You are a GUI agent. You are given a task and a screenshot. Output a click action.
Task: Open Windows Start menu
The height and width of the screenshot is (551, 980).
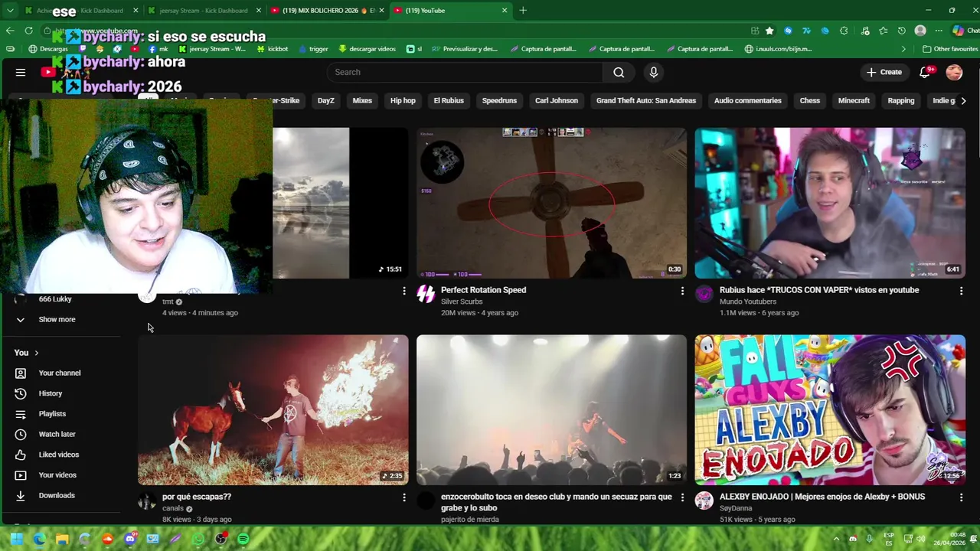point(16,539)
